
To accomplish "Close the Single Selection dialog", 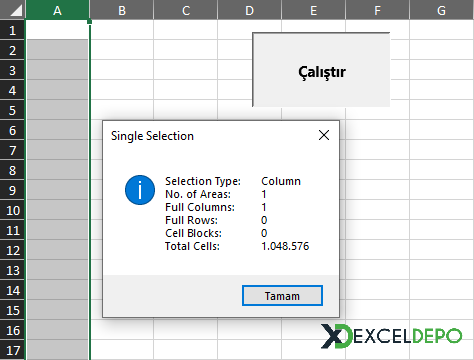I will tap(324, 135).
